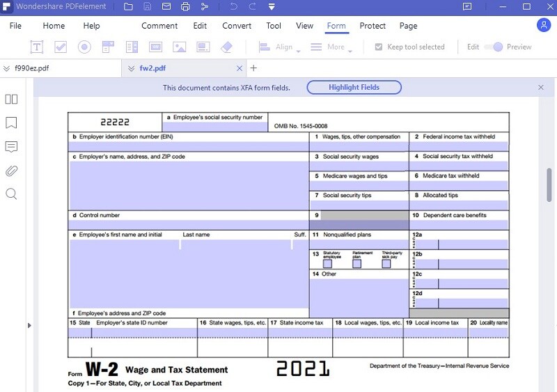Add a new document tab with plus
The width and height of the screenshot is (557, 392).
point(253,68)
